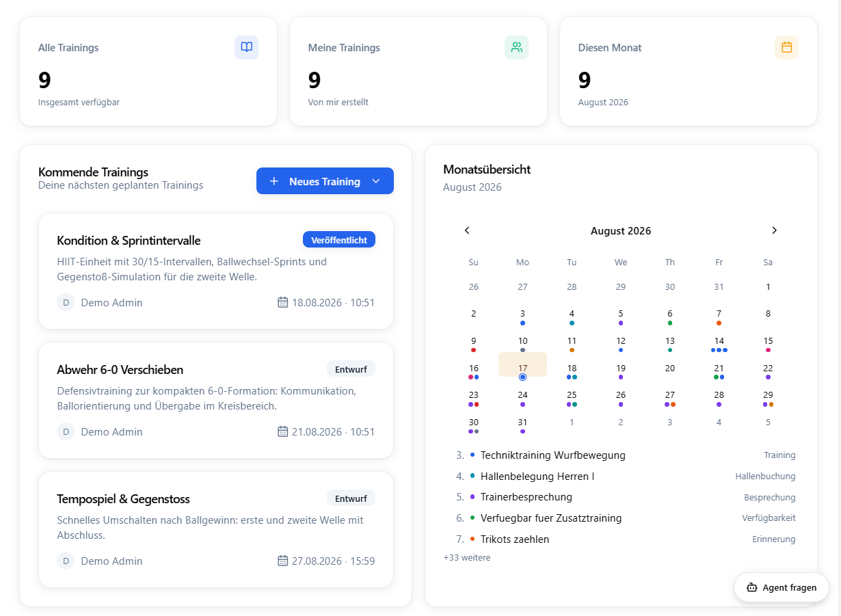Image resolution: width=841 pixels, height=616 pixels.
Task: Open the Kondition & Sprintintervalle training card
Action: tap(216, 271)
